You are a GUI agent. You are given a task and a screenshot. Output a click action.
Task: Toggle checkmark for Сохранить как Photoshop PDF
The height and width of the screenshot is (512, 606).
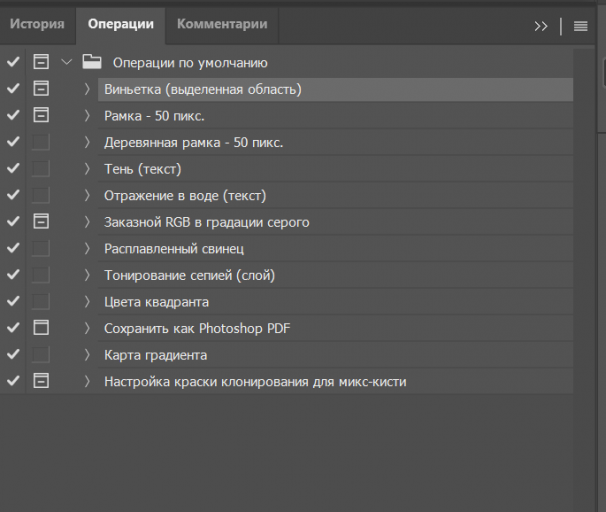[x=13, y=328]
